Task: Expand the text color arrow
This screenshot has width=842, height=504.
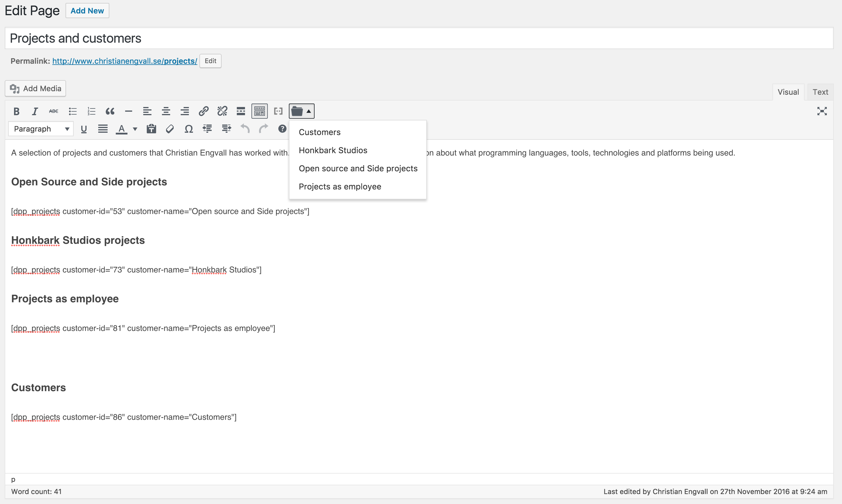Action: [x=135, y=129]
